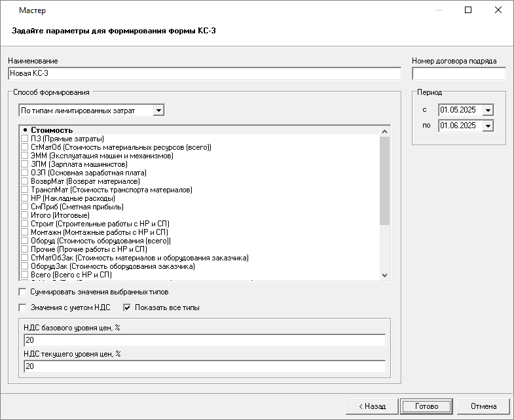Screen dimensions: 514x420
Task: Expand the end date picker dropdown
Action: click(487, 126)
